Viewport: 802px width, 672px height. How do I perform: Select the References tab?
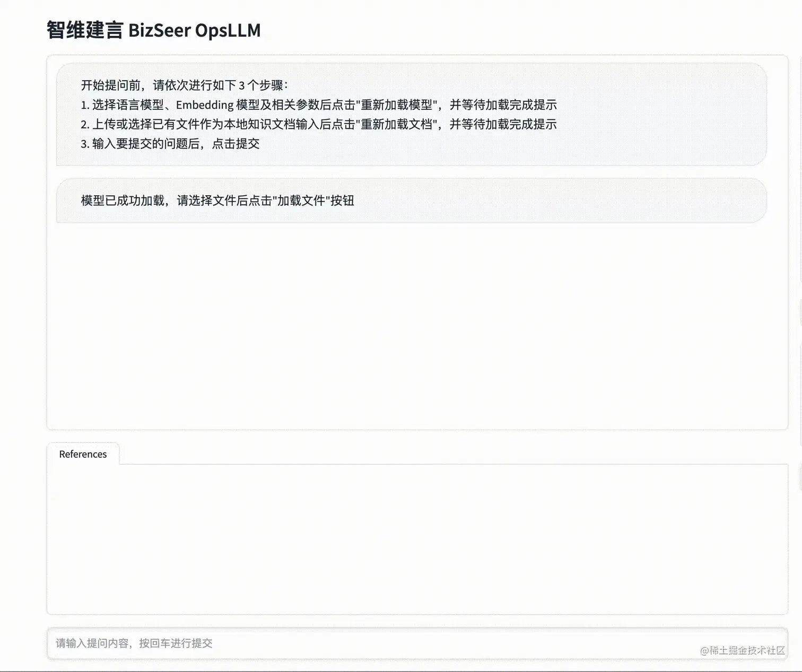click(x=83, y=454)
